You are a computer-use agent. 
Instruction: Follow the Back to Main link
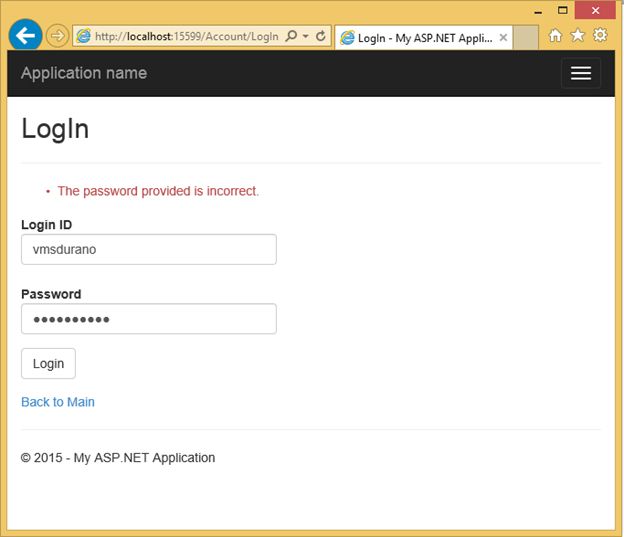click(x=58, y=402)
